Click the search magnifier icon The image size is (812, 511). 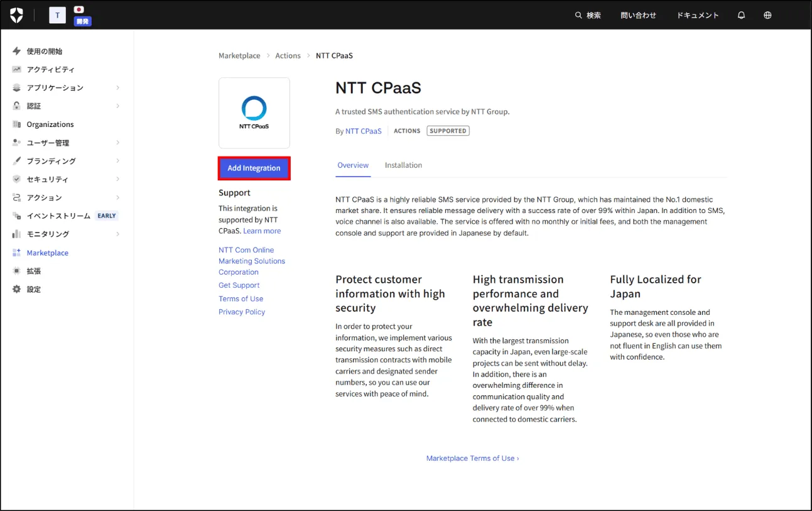tap(578, 15)
